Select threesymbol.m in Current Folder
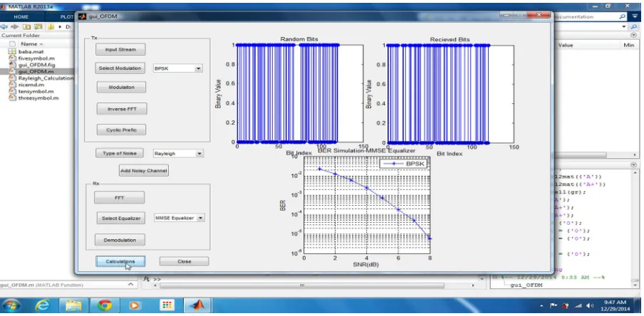The height and width of the screenshot is (316, 644). 38,98
